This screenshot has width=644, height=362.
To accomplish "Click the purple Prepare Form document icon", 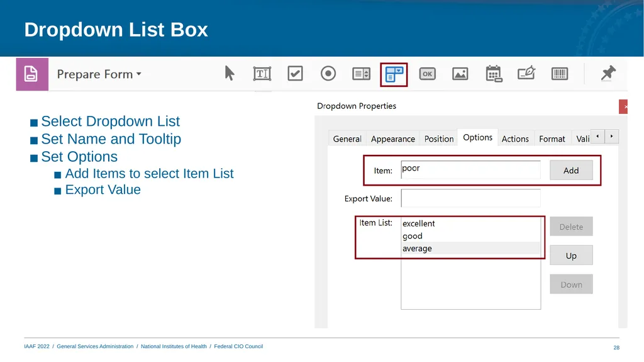I will pos(32,74).
